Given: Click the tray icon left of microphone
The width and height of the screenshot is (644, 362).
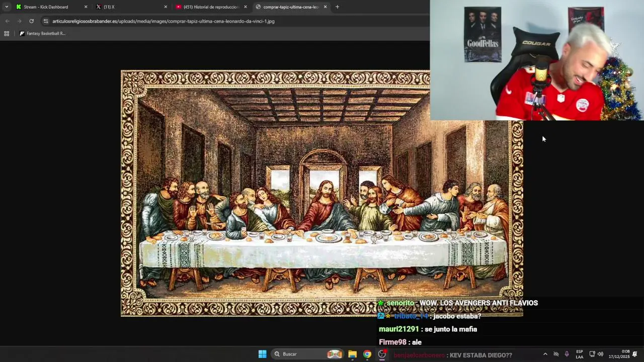Looking at the screenshot, I should [x=556, y=354].
